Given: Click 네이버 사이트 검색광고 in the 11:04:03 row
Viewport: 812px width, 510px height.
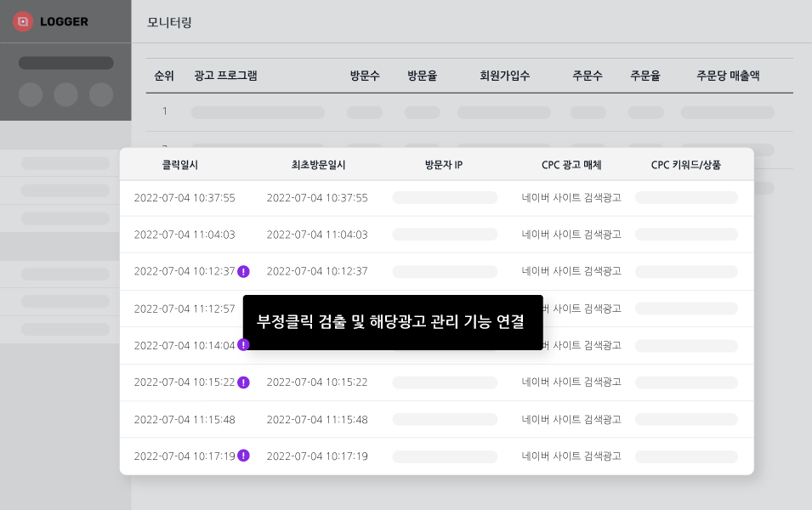Looking at the screenshot, I should click(x=571, y=235).
